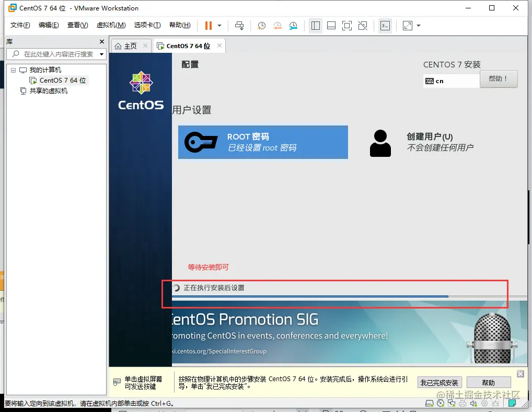Take a snapshot of this virtual machine
This screenshot has height=412, width=532.
(261, 26)
